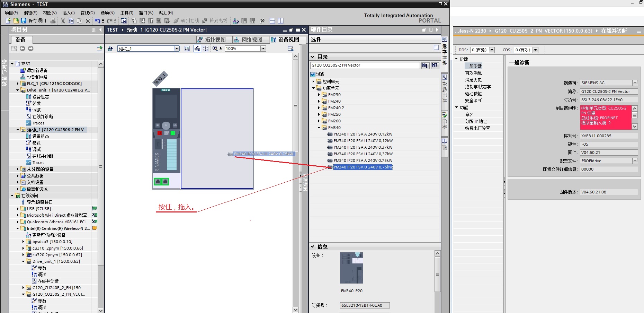
Task: Toggle the 过滤 filter checkbox
Action: [313, 74]
